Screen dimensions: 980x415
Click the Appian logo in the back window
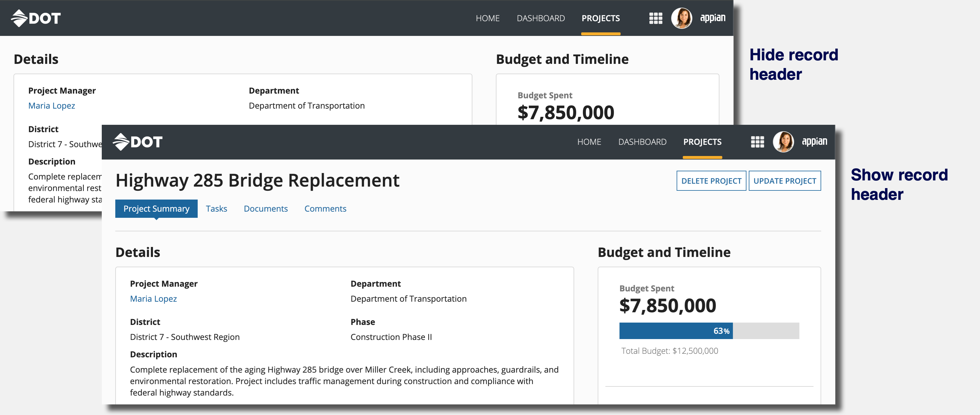pos(713,18)
